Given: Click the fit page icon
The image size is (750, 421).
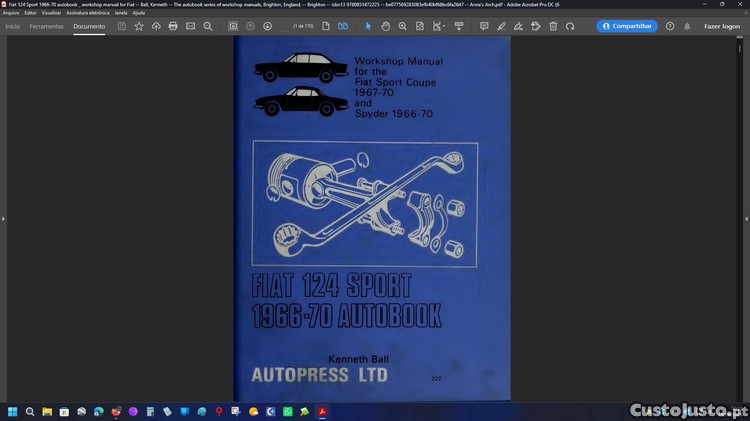Looking at the screenshot, I should [419, 26].
